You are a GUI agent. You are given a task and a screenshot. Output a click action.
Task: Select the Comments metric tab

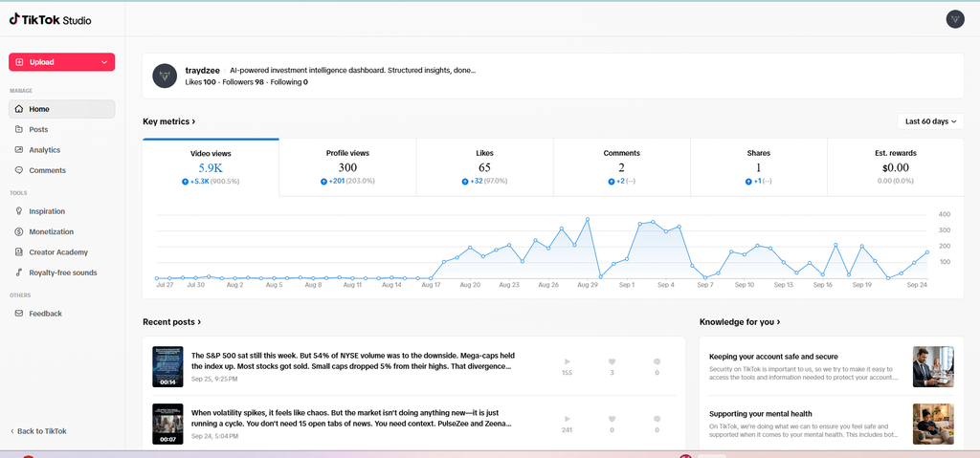[622, 167]
